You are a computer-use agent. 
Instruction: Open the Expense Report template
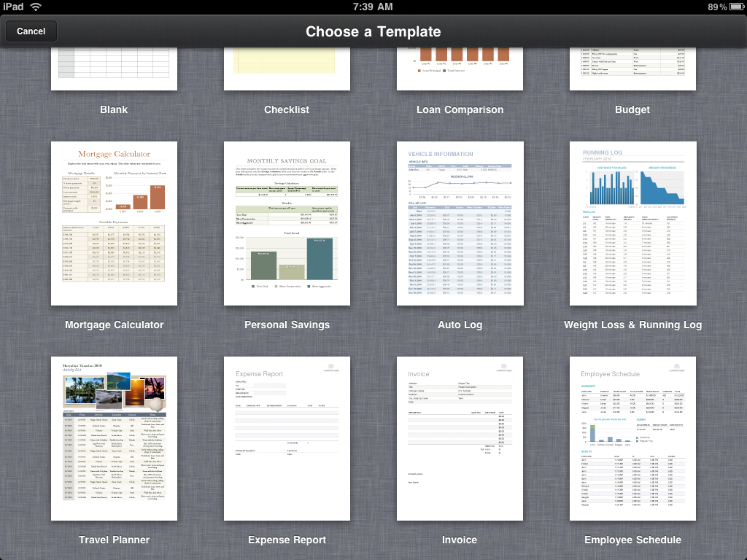pos(287,438)
